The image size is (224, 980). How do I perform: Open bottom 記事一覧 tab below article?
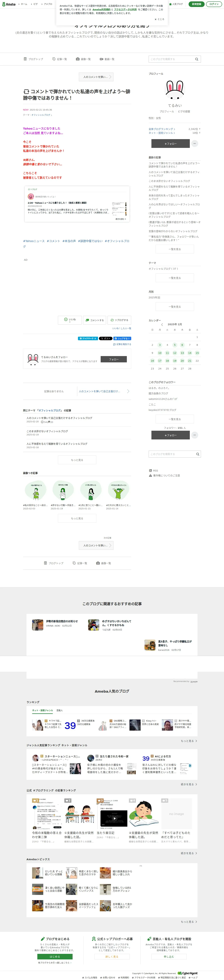pyautogui.click(x=80, y=563)
